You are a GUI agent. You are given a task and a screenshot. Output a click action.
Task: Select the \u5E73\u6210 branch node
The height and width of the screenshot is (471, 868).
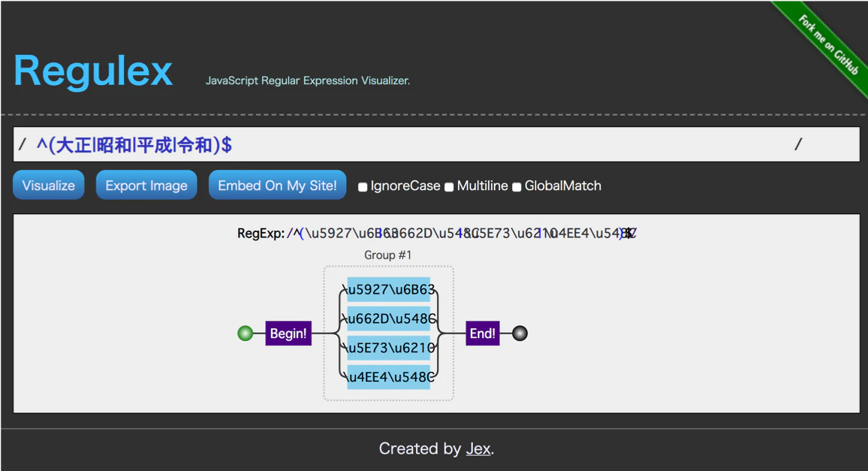[x=389, y=348]
